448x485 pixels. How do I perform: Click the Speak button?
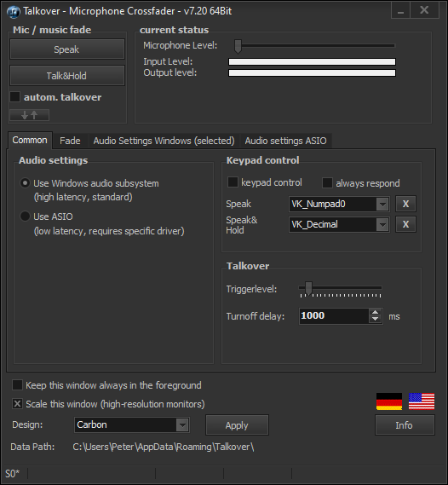point(67,49)
